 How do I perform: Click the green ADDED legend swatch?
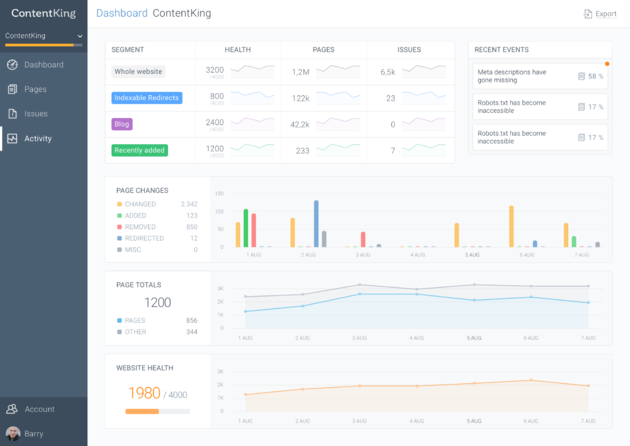tap(119, 216)
